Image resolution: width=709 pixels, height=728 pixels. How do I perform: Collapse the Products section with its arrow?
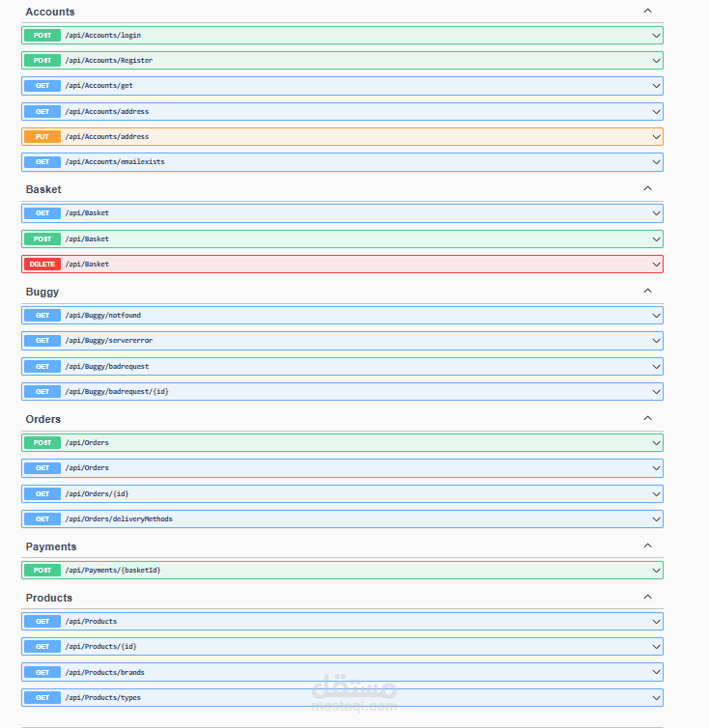pos(648,597)
